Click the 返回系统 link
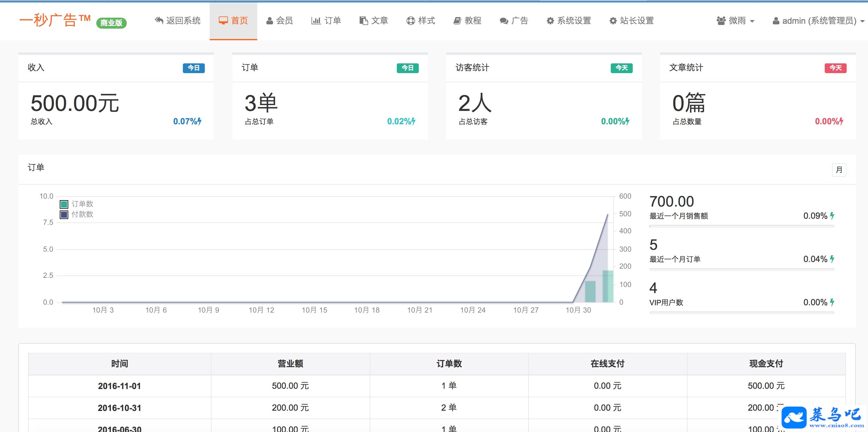This screenshot has height=432, width=868. tap(178, 21)
